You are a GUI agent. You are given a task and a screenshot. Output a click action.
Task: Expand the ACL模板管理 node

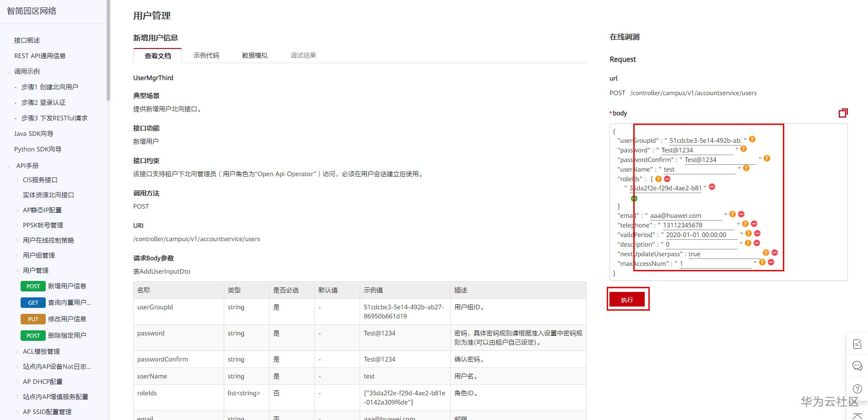17,352
